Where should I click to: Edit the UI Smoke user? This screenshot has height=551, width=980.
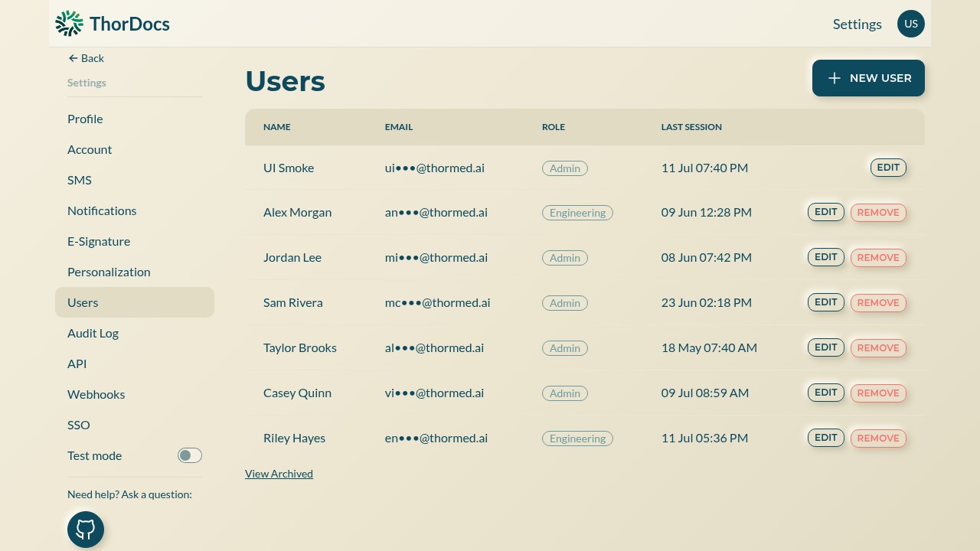point(888,168)
